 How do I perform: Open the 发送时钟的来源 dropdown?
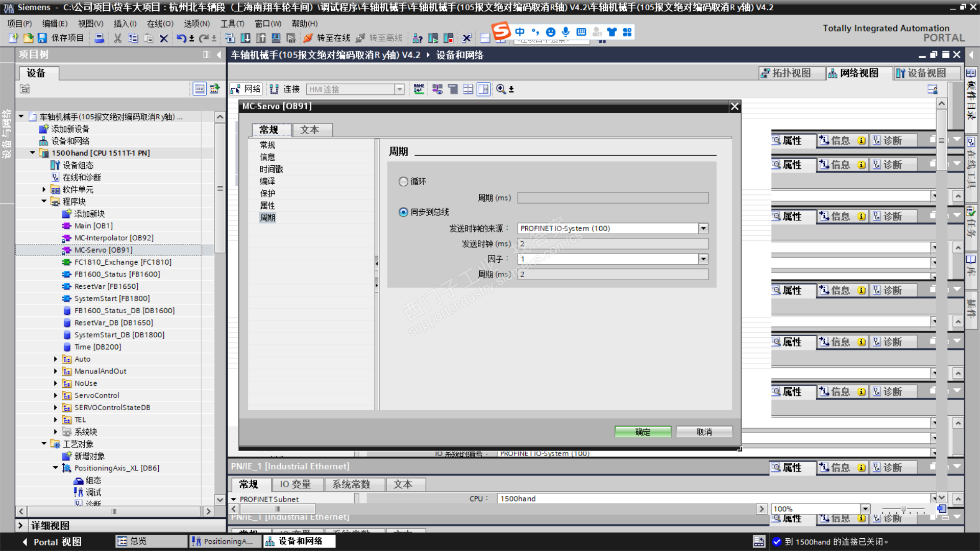pos(703,229)
